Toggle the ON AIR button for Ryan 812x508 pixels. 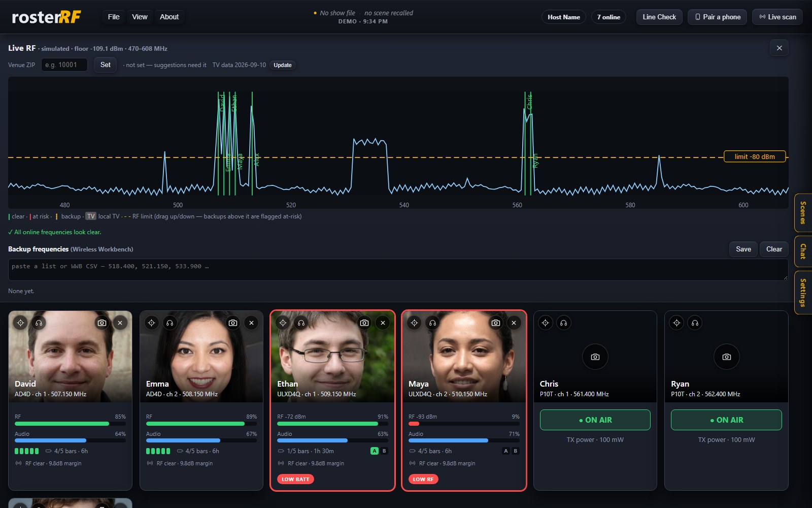pos(727,420)
